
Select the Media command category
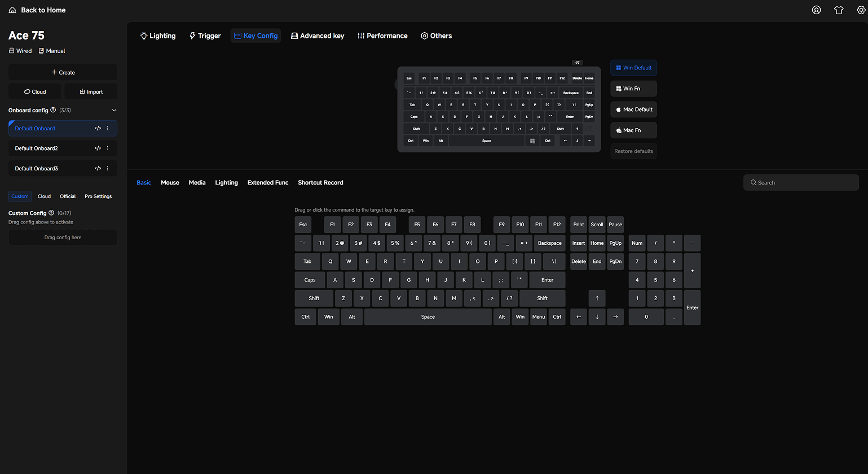point(197,182)
